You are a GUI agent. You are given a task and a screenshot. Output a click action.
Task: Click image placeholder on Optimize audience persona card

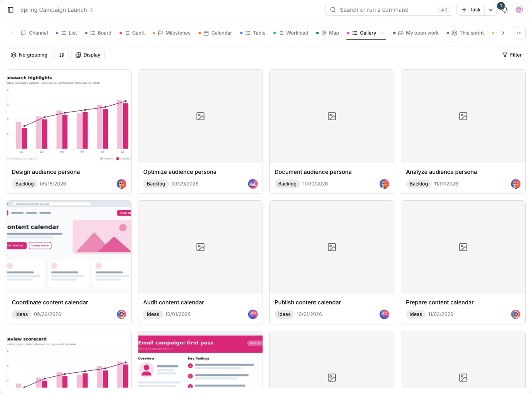point(200,116)
